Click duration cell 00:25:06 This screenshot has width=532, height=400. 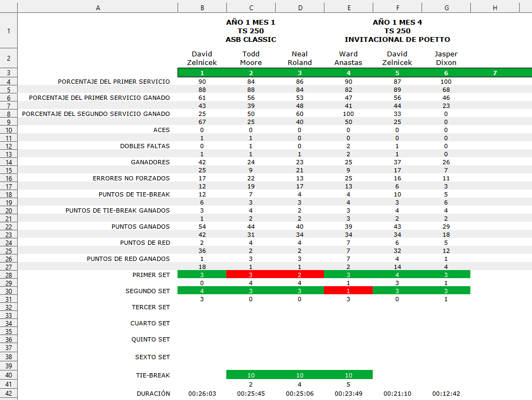click(x=300, y=394)
